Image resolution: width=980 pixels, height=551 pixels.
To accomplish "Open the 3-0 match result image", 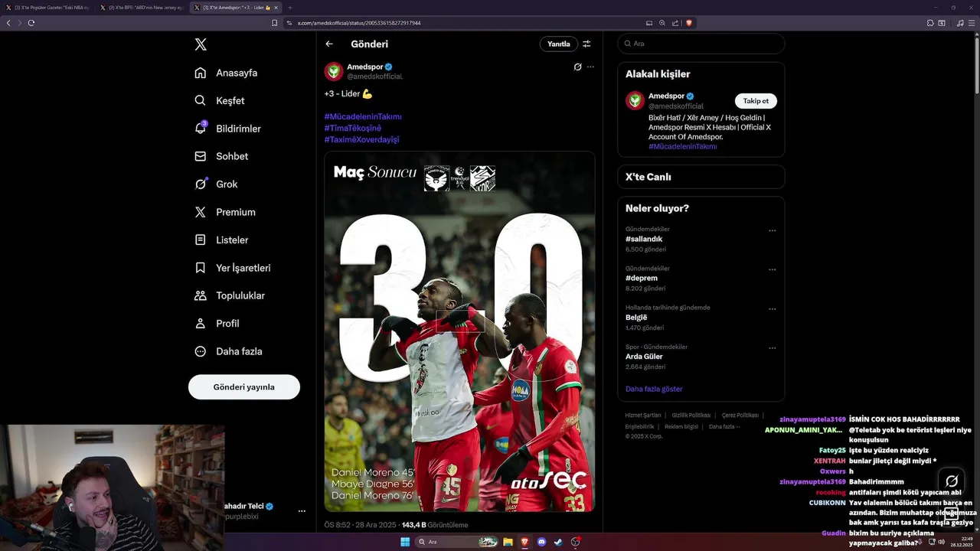I will coord(459,331).
